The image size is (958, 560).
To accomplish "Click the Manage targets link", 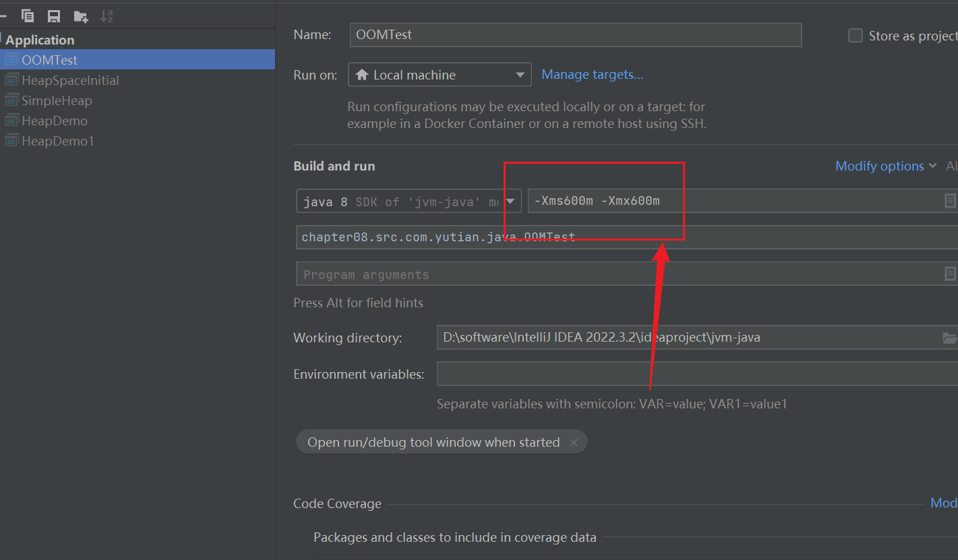I will (x=592, y=75).
